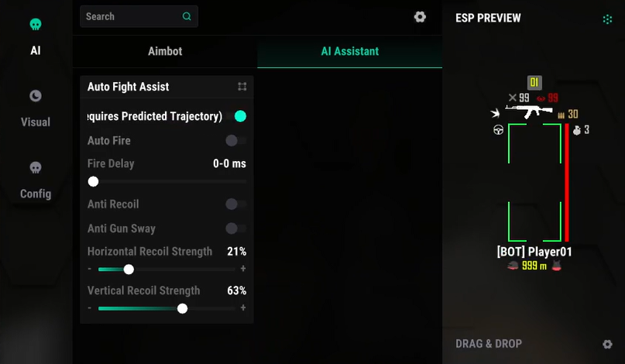Enable the Auto Fire toggle

point(235,141)
